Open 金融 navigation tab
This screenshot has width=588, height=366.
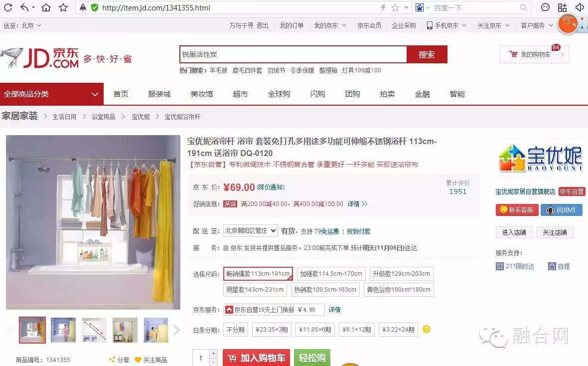(422, 94)
